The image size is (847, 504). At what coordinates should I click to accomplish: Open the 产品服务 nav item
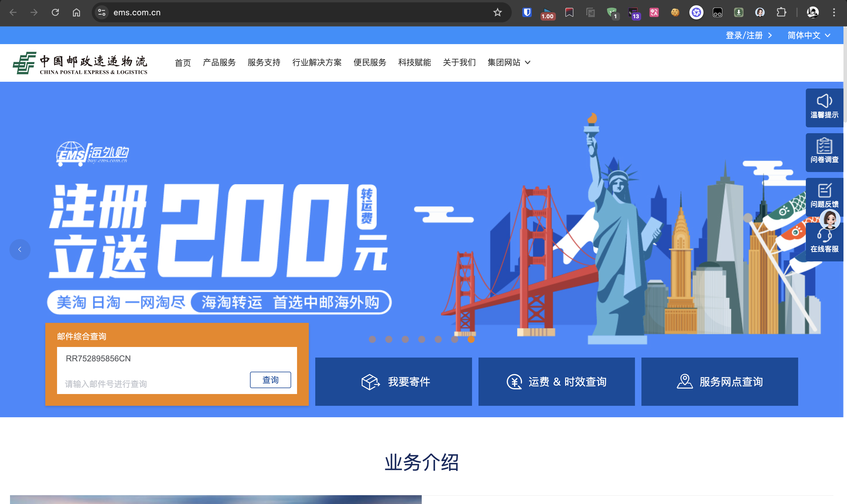pos(219,63)
